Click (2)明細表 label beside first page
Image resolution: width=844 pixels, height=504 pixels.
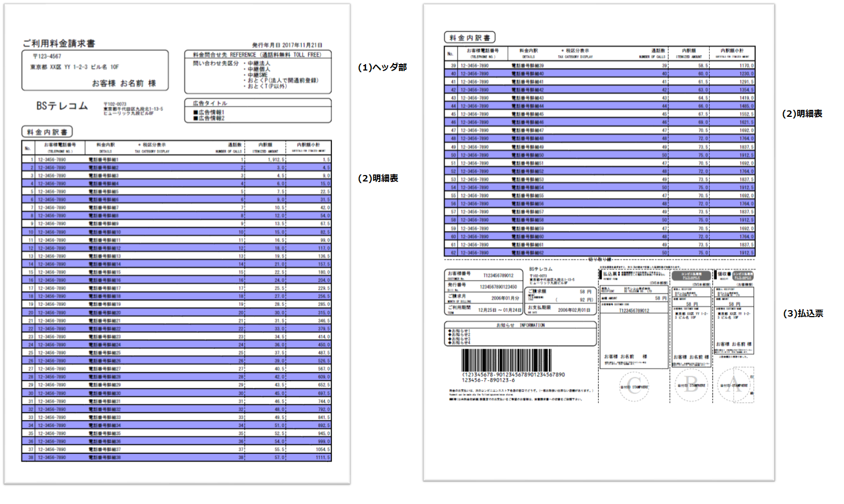(378, 178)
